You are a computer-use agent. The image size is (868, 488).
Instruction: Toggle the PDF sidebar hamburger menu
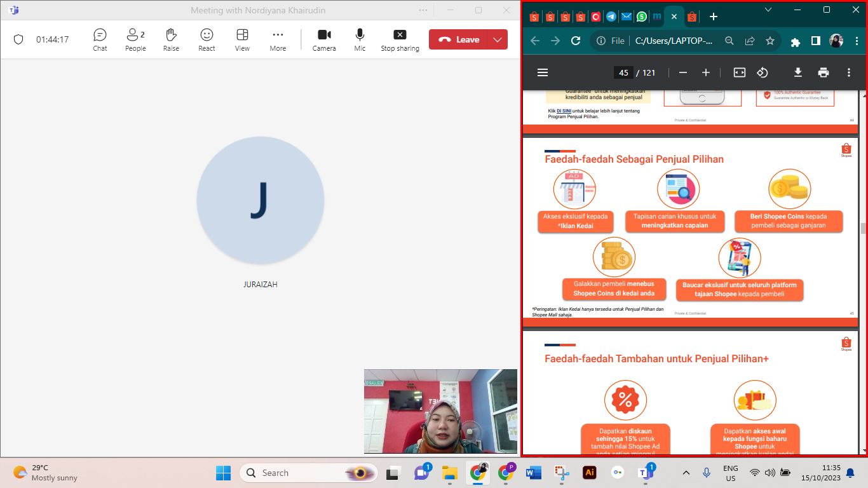[x=543, y=72]
